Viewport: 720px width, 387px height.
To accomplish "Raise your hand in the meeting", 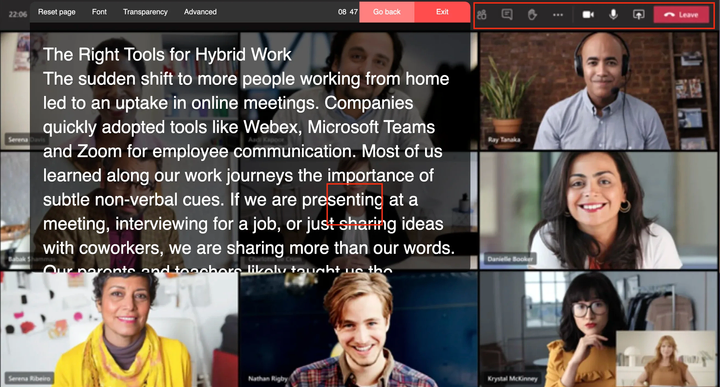I will point(532,15).
